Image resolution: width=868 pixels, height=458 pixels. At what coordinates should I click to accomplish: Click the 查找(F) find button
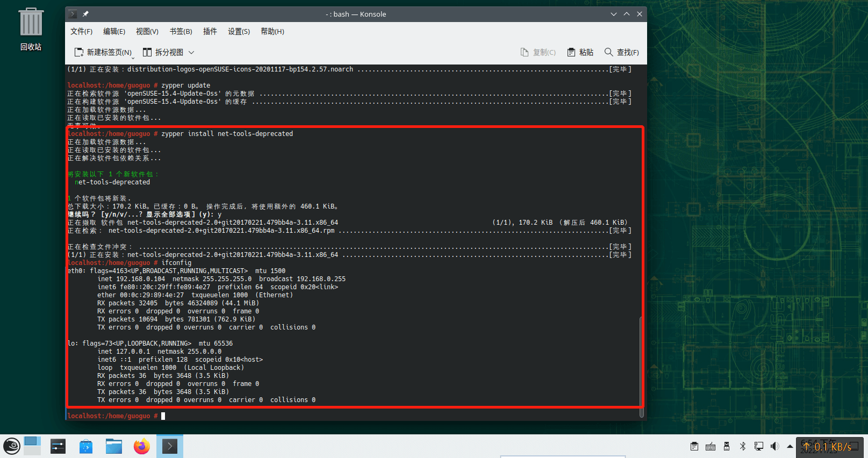coord(622,52)
